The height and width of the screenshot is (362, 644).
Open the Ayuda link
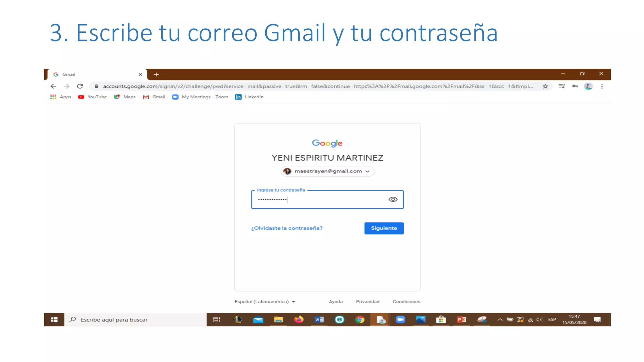336,302
